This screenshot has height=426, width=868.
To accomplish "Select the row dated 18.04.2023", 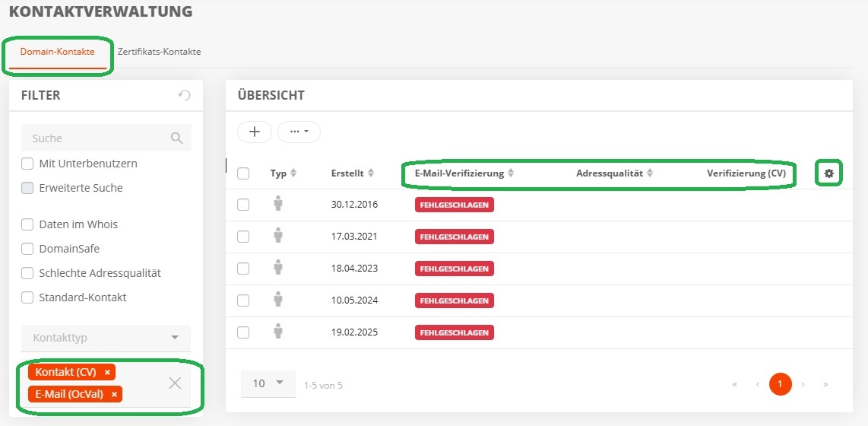I will 243,269.
